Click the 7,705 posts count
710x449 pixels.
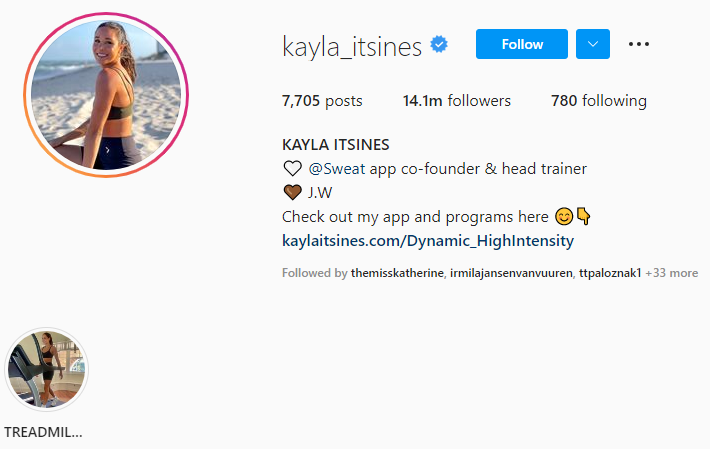click(322, 100)
